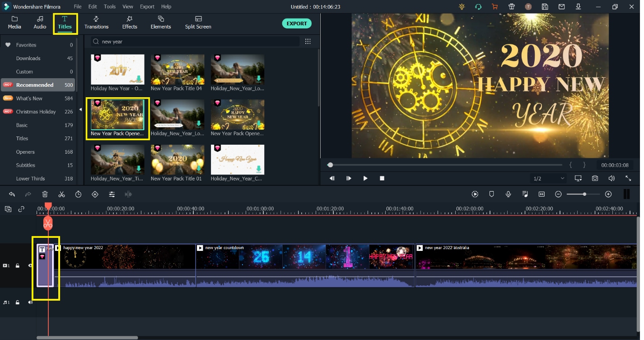Record a voiceover with the microphone icon
The width and height of the screenshot is (644, 340).
(x=509, y=194)
